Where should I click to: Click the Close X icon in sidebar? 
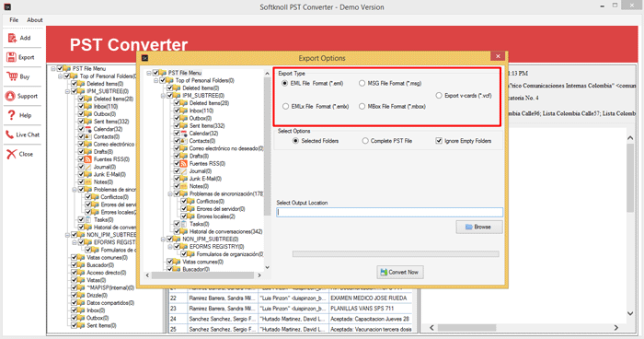tap(11, 154)
